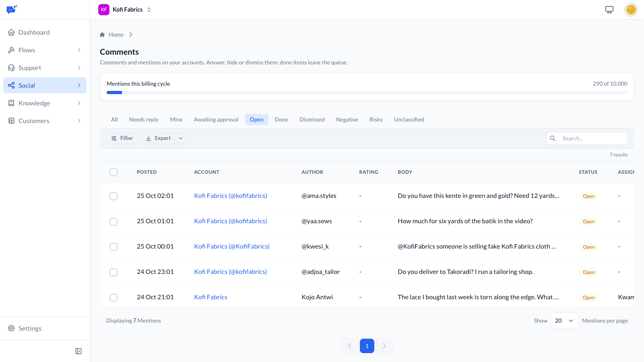Open the user avatar menu
This screenshot has height=362, width=644.
(x=631, y=10)
